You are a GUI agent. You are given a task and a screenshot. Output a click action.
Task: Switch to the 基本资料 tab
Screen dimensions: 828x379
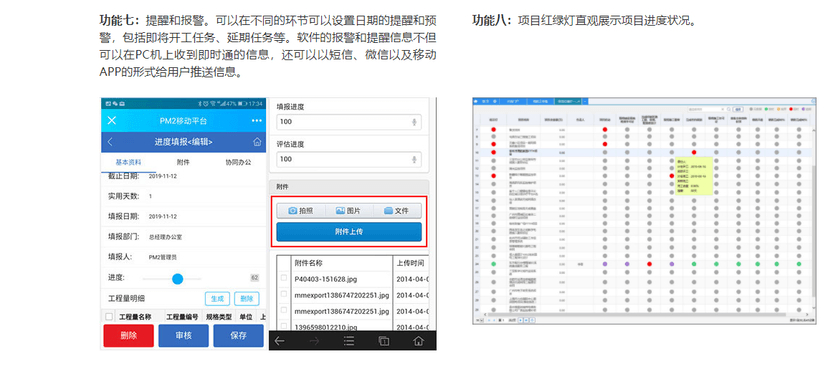(128, 163)
